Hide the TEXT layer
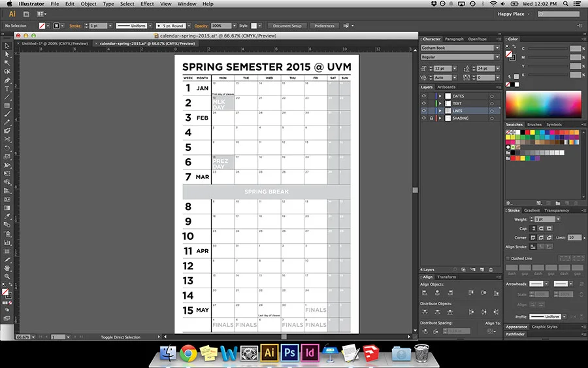This screenshot has height=368, width=588. [424, 103]
